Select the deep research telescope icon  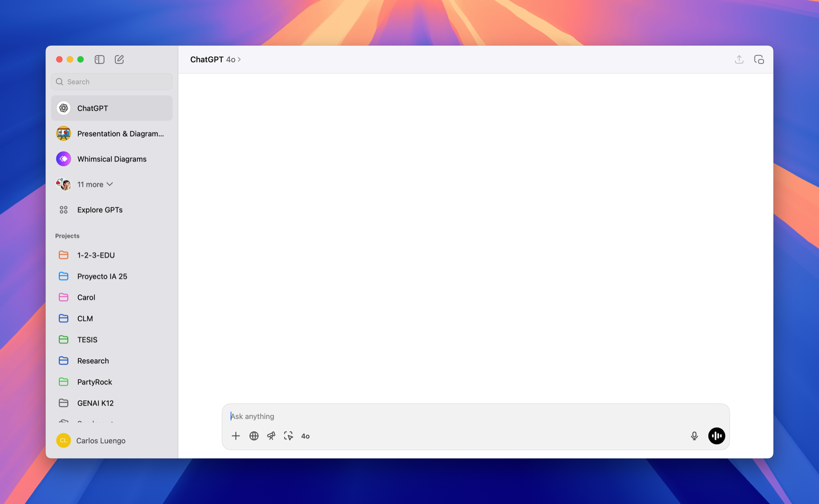[271, 436]
